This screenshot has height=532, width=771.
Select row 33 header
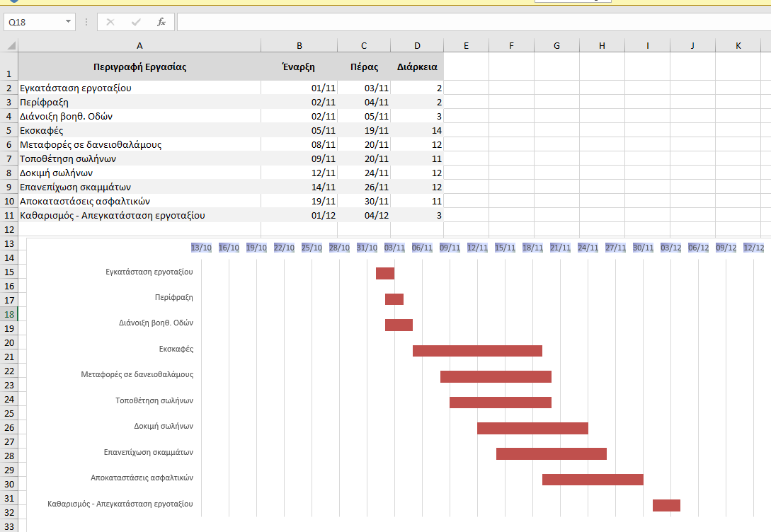pyautogui.click(x=9, y=526)
